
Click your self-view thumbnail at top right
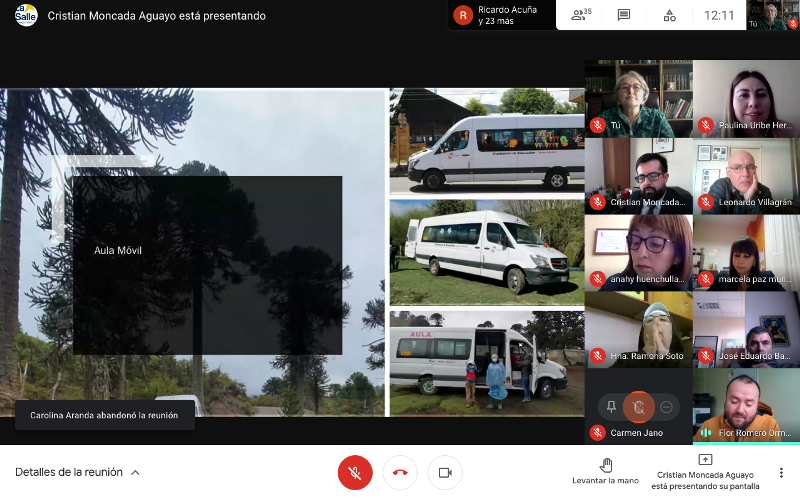coord(769,15)
